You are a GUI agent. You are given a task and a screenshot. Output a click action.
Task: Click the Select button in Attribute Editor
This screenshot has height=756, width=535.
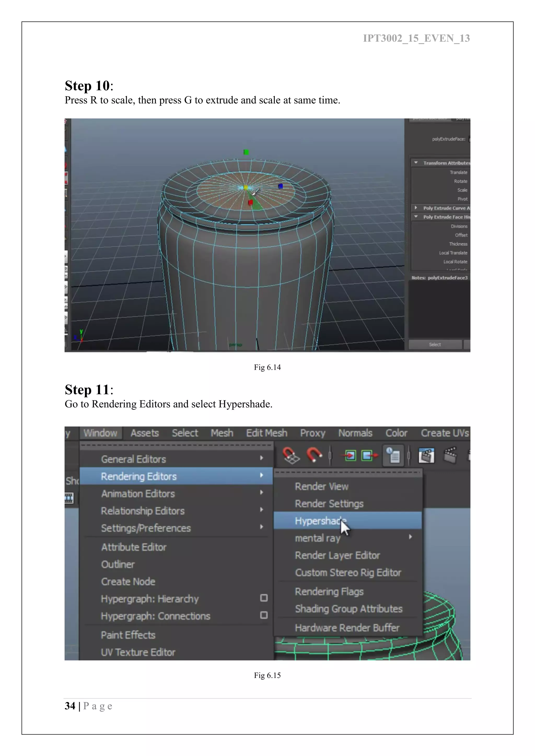pos(435,344)
